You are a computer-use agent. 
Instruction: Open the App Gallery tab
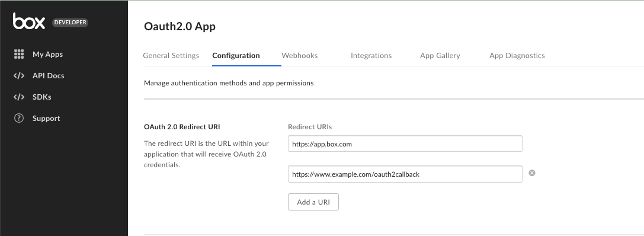point(440,56)
